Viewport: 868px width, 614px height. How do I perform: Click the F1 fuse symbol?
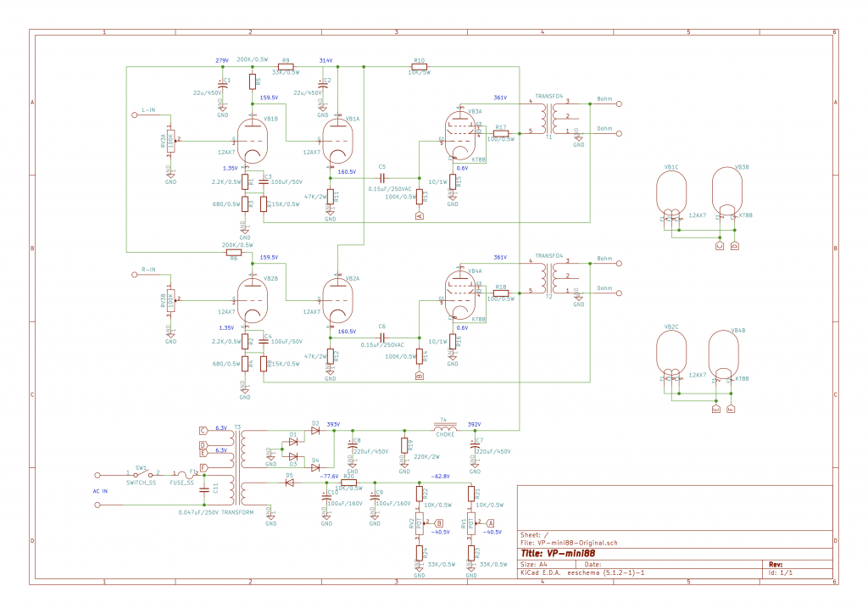[x=181, y=474]
